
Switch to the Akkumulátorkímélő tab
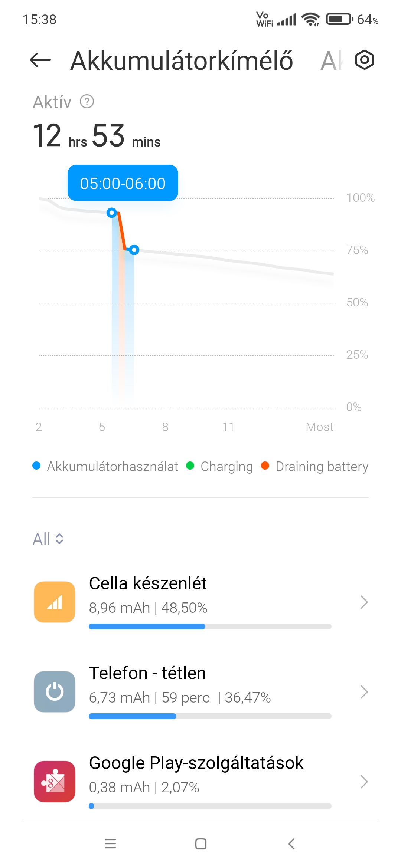(182, 61)
